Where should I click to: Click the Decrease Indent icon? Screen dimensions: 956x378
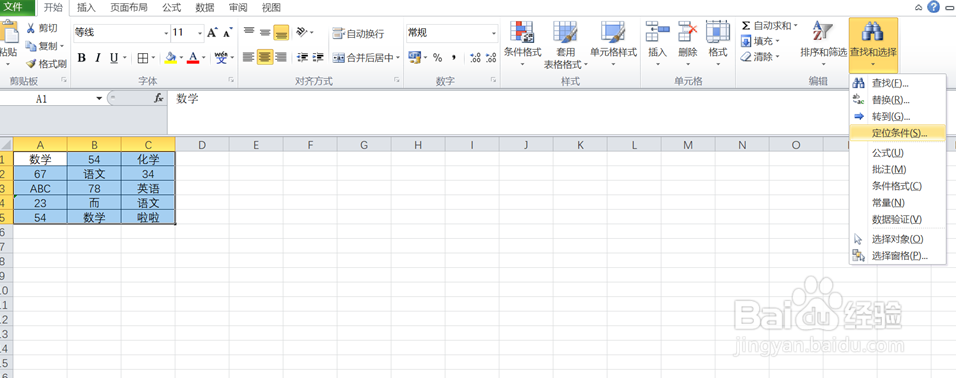click(x=302, y=57)
